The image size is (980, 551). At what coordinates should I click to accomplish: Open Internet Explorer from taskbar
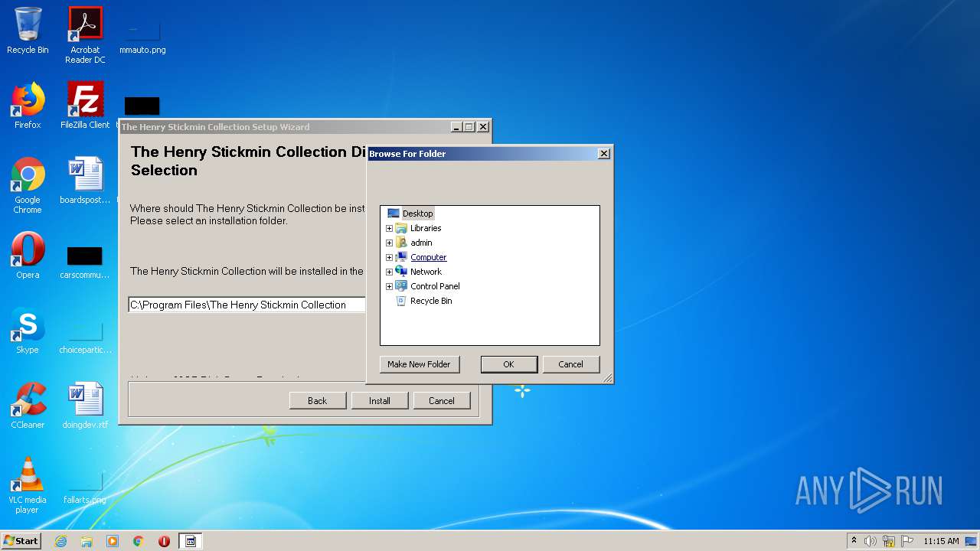click(x=60, y=541)
